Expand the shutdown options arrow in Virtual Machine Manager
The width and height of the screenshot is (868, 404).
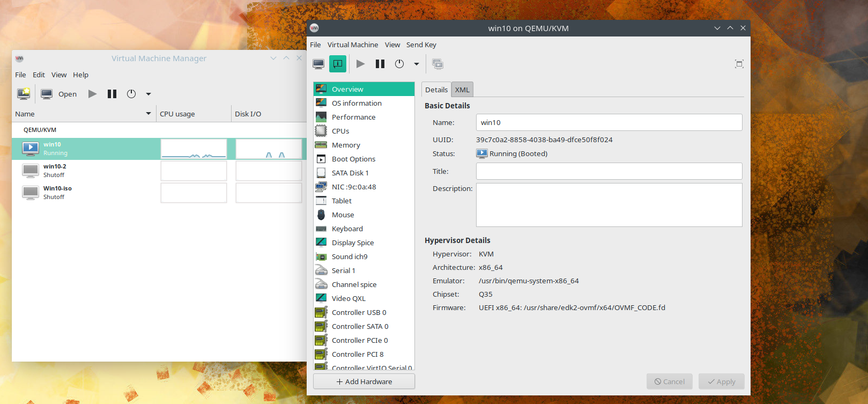point(149,94)
